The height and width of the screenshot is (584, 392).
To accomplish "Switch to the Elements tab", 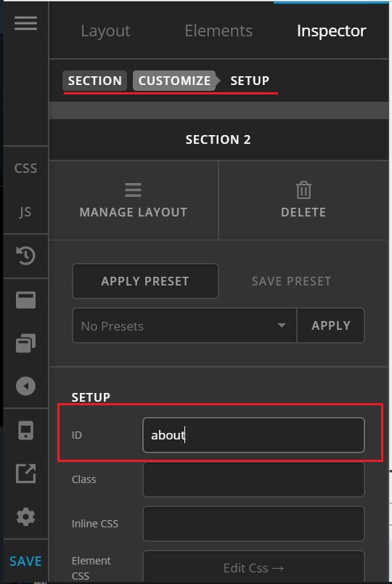I will pos(219,31).
